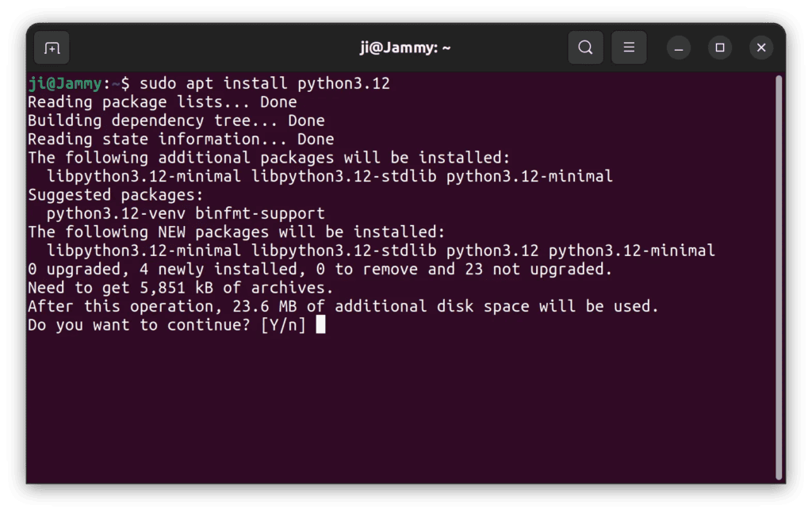This screenshot has width=812, height=513.
Task: Maximize the terminal window
Action: (720, 48)
